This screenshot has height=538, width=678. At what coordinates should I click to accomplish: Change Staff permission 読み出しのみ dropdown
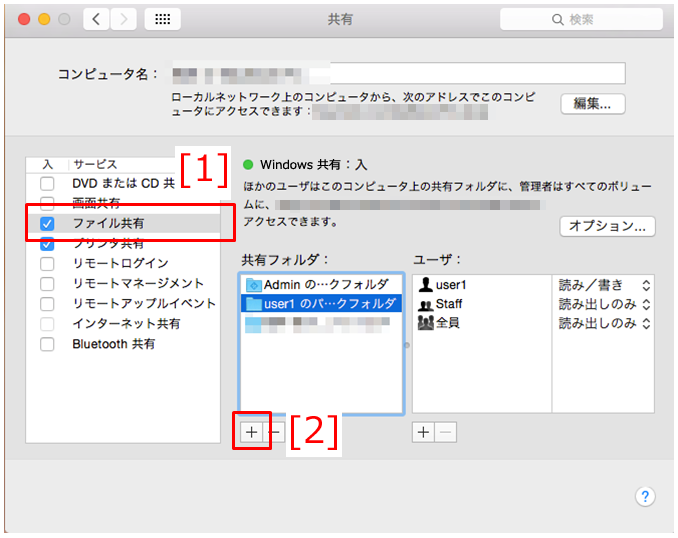[x=604, y=304]
